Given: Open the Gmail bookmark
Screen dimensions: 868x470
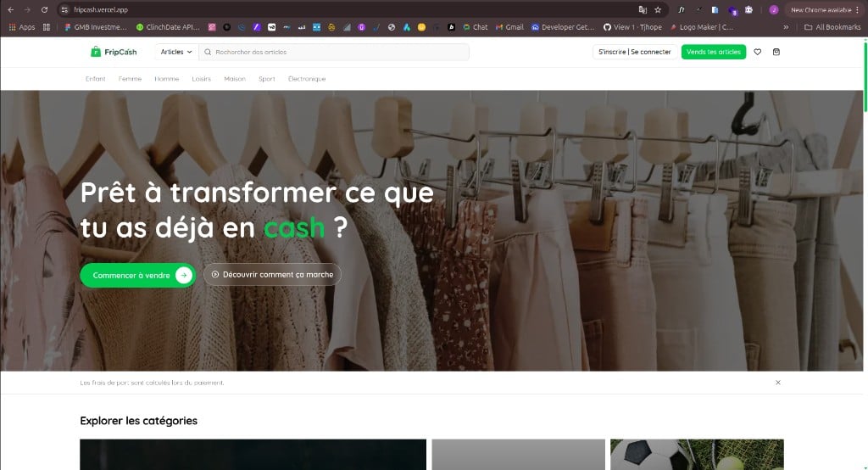Looking at the screenshot, I should pyautogui.click(x=509, y=26).
